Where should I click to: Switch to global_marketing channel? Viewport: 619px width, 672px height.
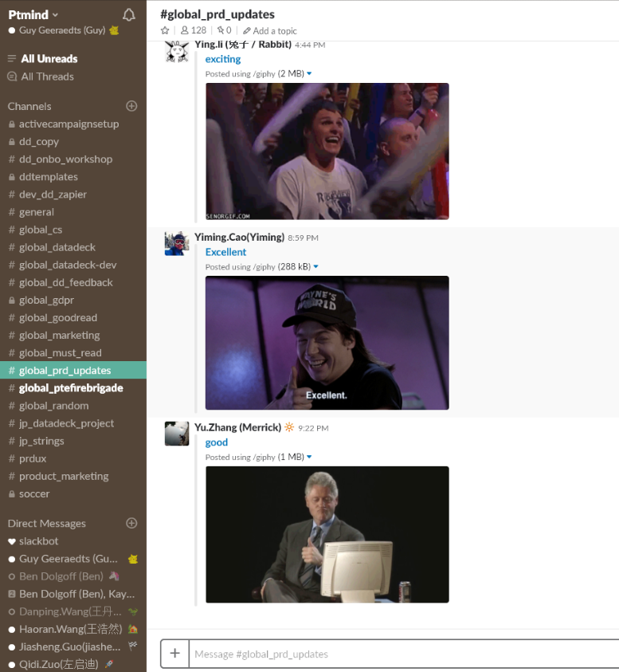pos(73,335)
